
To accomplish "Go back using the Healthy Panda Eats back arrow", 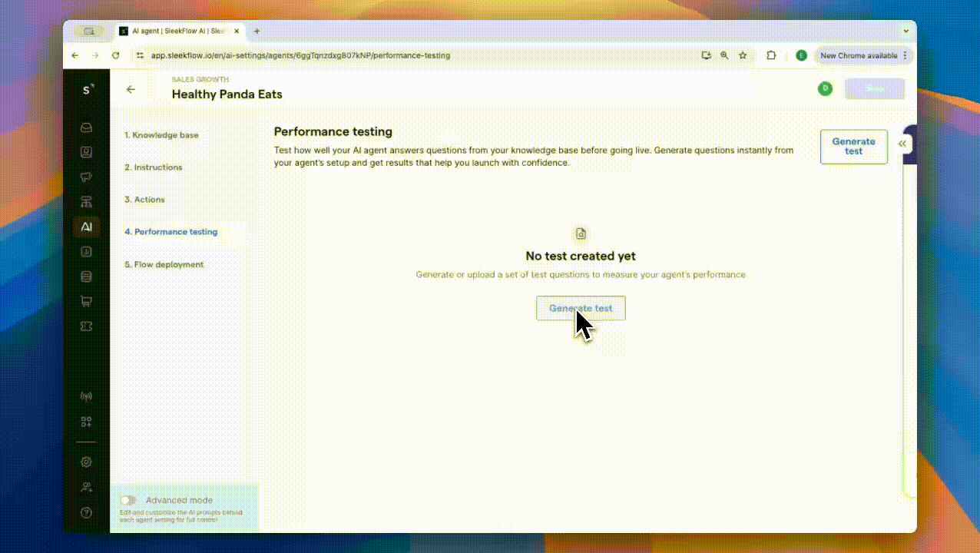I will pos(131,89).
